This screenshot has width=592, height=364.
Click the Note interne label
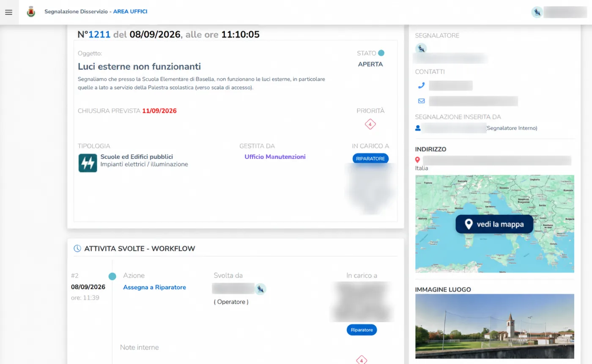140,348
